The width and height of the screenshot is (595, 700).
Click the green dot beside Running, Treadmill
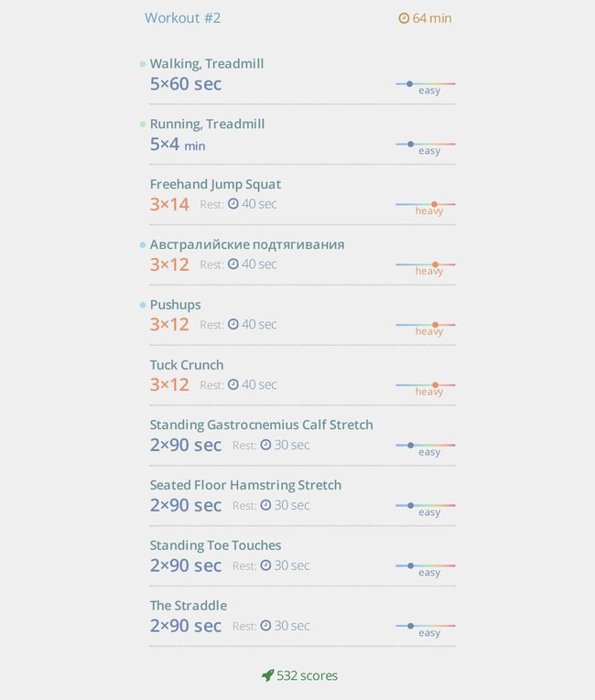click(143, 124)
